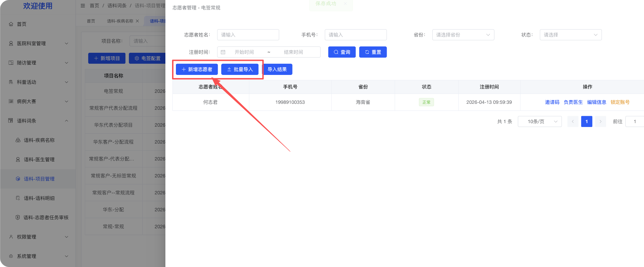Click the 权限管理 sidebar icon
Image resolution: width=644 pixels, height=267 pixels.
11,237
